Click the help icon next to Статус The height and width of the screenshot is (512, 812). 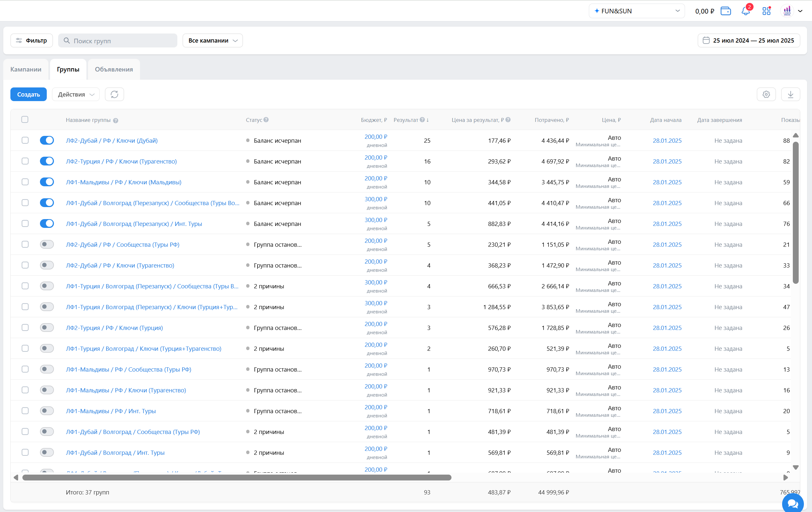tap(266, 120)
